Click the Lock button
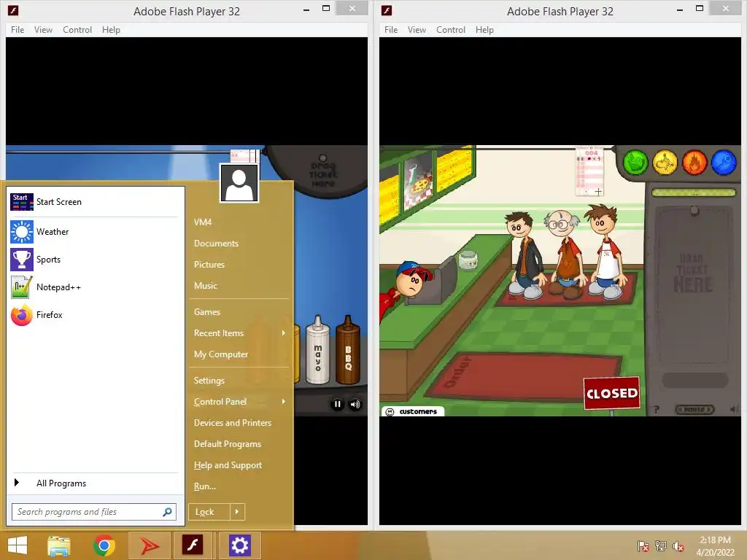747x560 pixels. 209,512
